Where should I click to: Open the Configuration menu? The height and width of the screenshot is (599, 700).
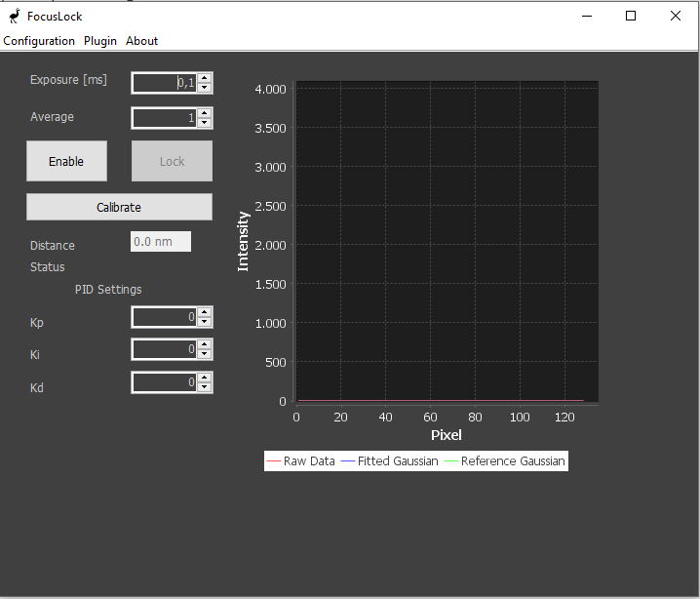pyautogui.click(x=39, y=41)
